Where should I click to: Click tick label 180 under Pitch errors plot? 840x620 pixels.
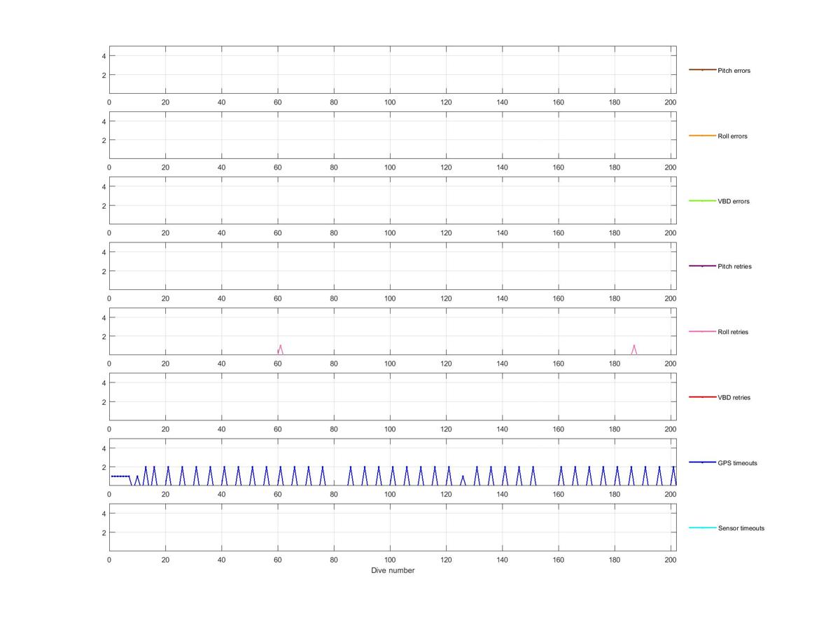pos(615,102)
